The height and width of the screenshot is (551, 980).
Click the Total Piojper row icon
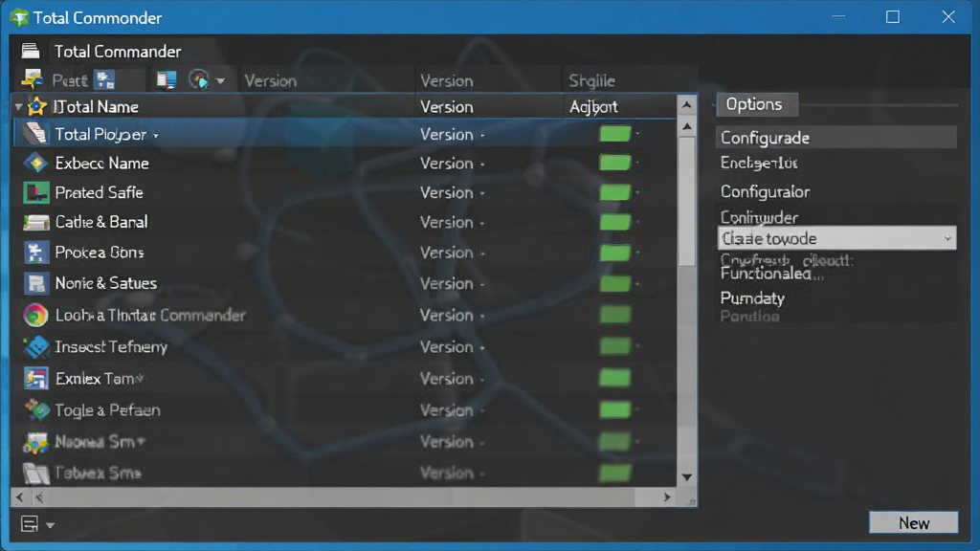[x=35, y=134]
